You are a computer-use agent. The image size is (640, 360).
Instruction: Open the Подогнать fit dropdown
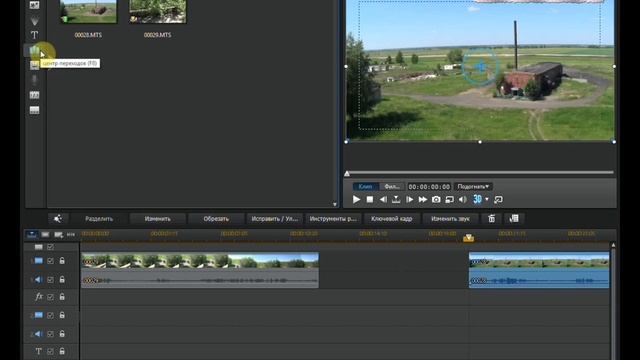click(x=473, y=187)
